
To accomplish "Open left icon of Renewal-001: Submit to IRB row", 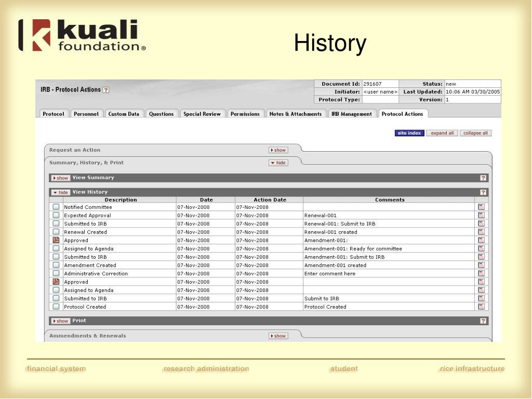I will 56,223.
